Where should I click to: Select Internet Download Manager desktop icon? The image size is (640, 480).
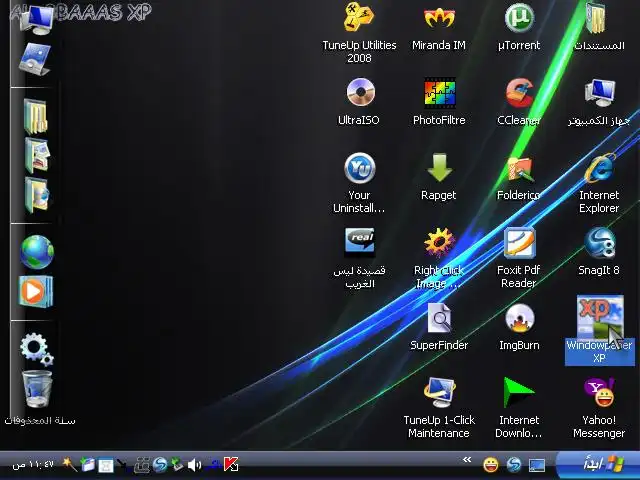(x=519, y=408)
